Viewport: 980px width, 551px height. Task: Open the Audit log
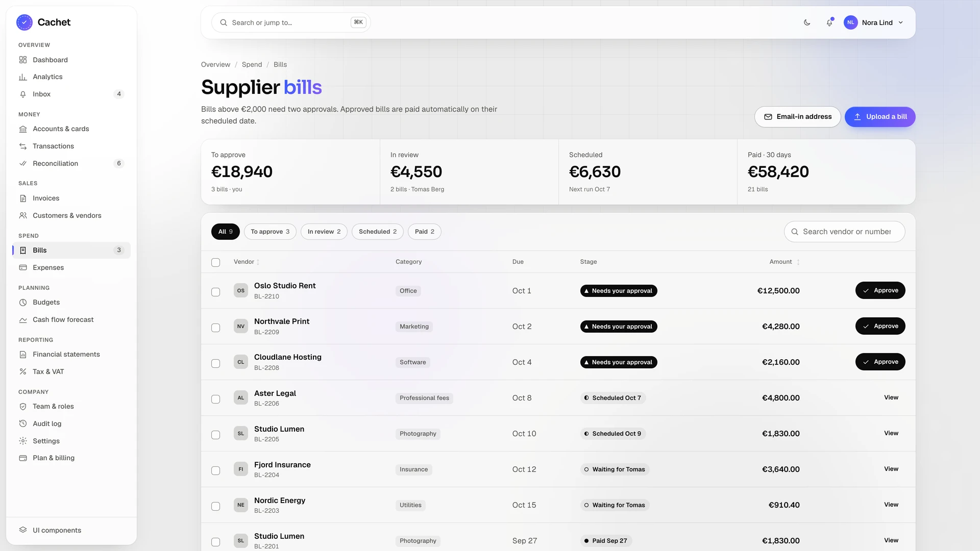point(71,424)
